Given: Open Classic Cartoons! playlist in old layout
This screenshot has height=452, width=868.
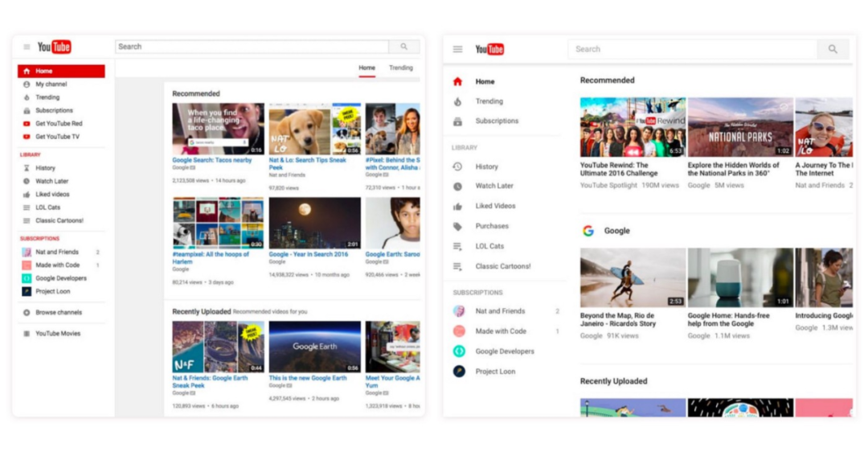Looking at the screenshot, I should tap(59, 220).
